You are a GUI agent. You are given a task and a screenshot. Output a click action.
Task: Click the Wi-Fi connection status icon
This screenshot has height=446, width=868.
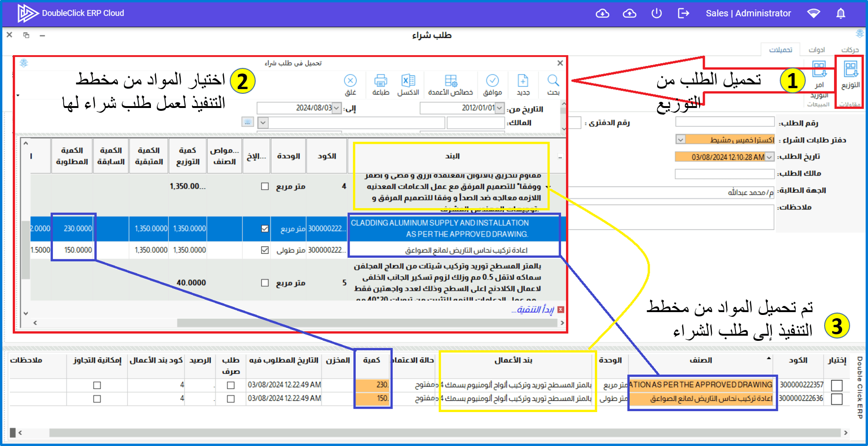click(814, 13)
